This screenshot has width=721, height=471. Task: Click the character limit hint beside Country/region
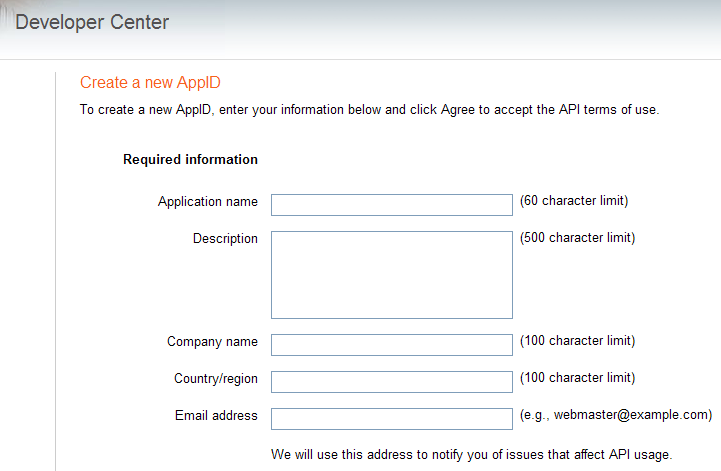pos(578,378)
